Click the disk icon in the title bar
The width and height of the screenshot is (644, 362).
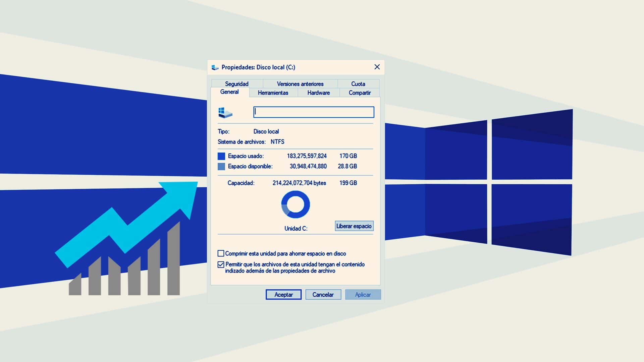pos(215,67)
